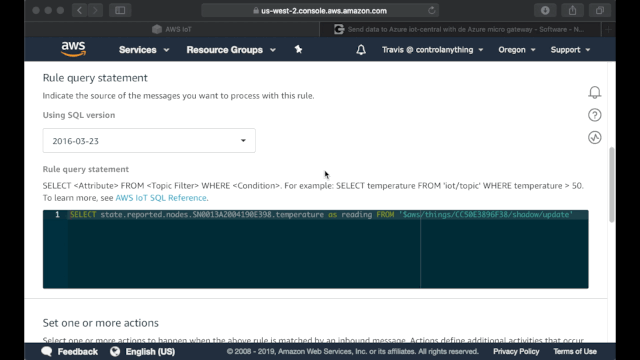
Task: Click inside the rule query SQL editor
Action: point(316,249)
